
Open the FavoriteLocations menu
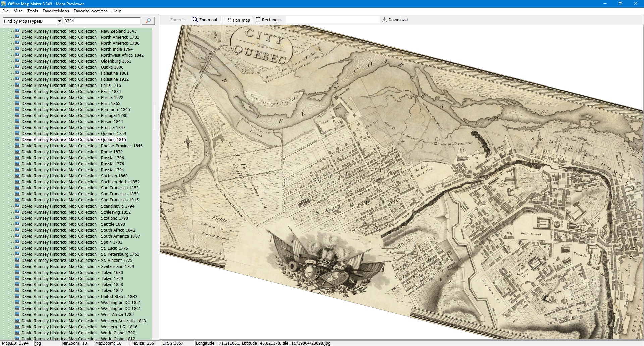[x=91, y=11]
